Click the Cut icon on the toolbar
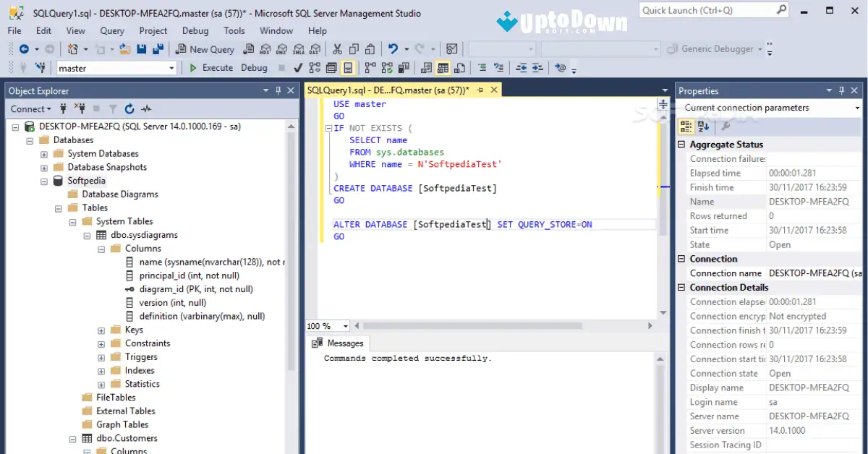The width and height of the screenshot is (868, 454). tap(337, 48)
